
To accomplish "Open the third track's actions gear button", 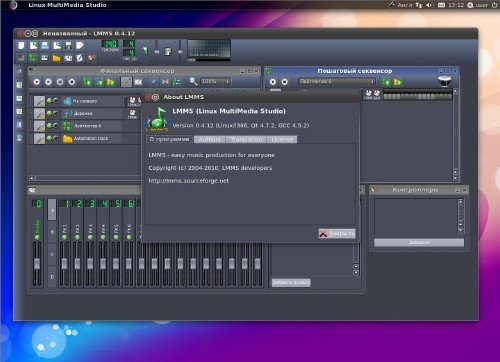I will coord(39,126).
